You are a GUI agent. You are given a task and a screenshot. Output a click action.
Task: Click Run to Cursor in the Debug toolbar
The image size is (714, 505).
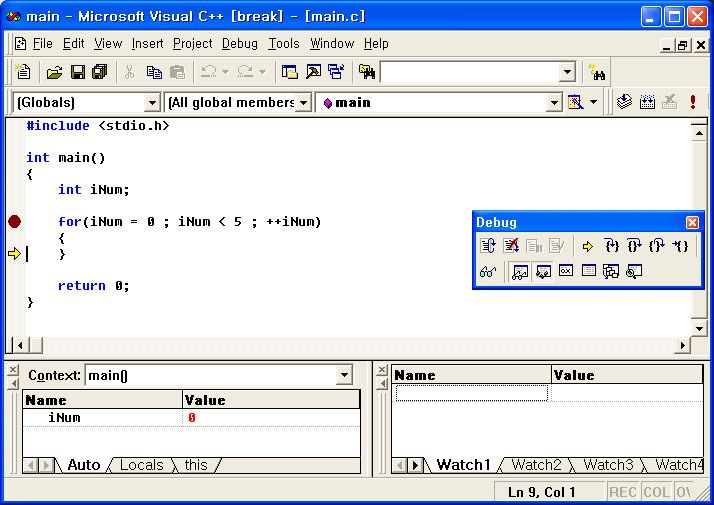(x=680, y=246)
